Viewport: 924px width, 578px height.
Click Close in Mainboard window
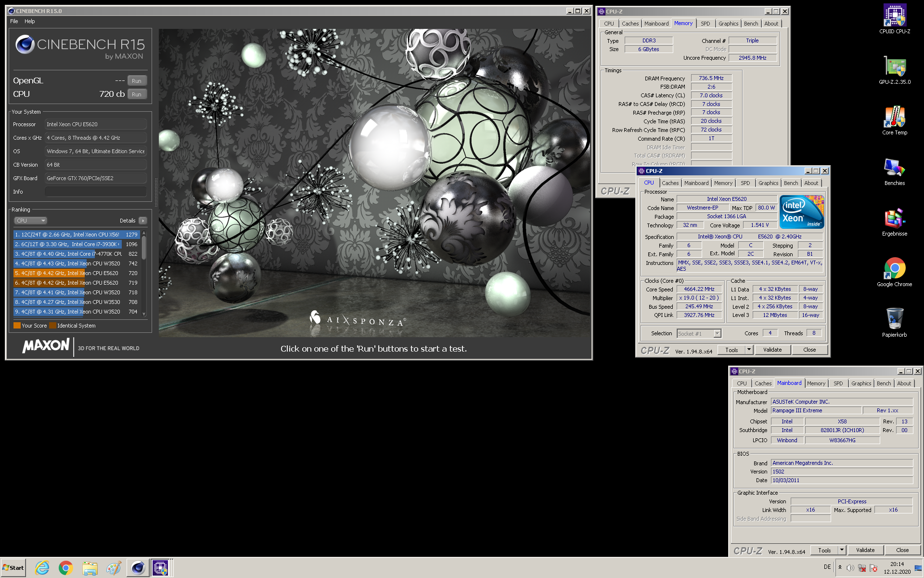(902, 551)
